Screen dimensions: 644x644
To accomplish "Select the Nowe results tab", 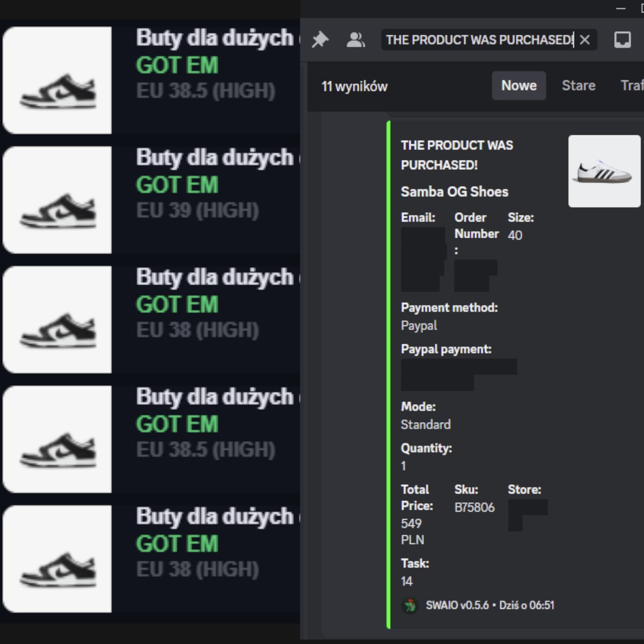I will [519, 85].
